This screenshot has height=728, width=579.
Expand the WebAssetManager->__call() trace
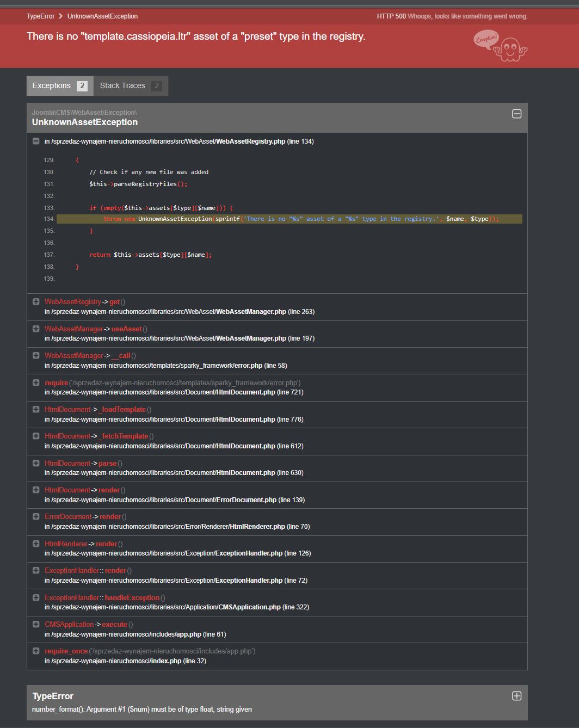tap(36, 355)
